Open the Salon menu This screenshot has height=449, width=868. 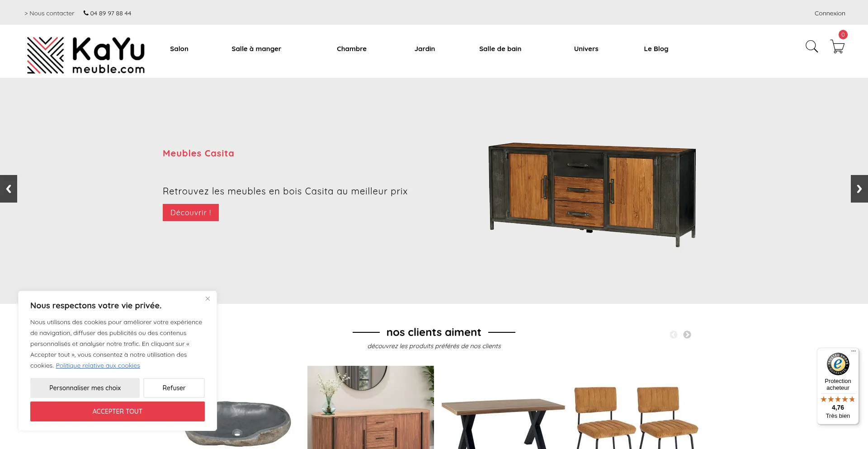coord(179,49)
